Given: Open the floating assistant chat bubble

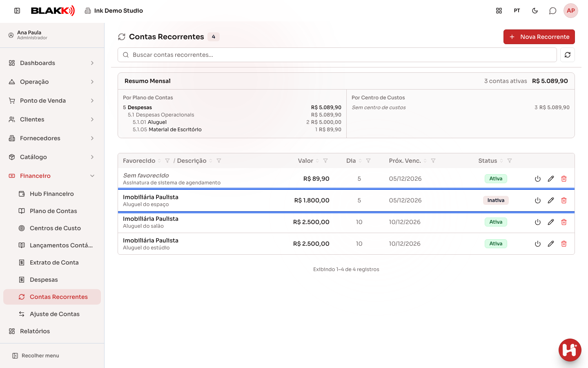Looking at the screenshot, I should click(570, 350).
